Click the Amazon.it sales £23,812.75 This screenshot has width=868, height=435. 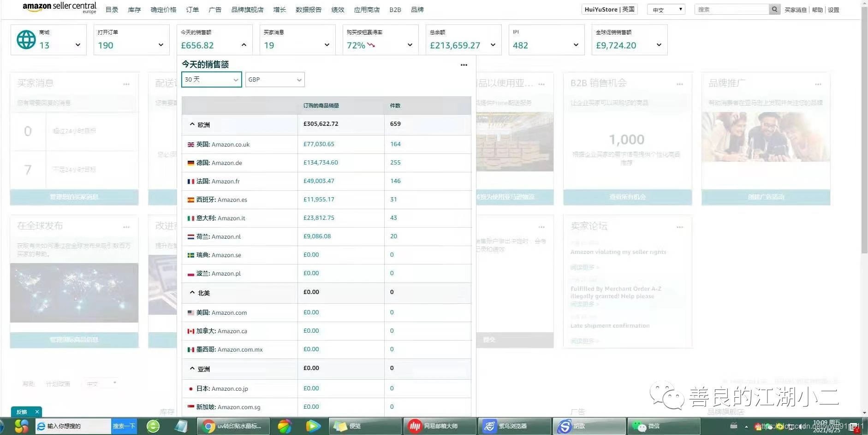coord(319,218)
